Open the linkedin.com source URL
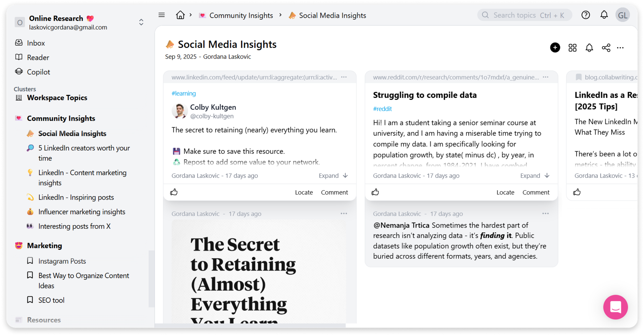644x336 pixels. (x=254, y=77)
